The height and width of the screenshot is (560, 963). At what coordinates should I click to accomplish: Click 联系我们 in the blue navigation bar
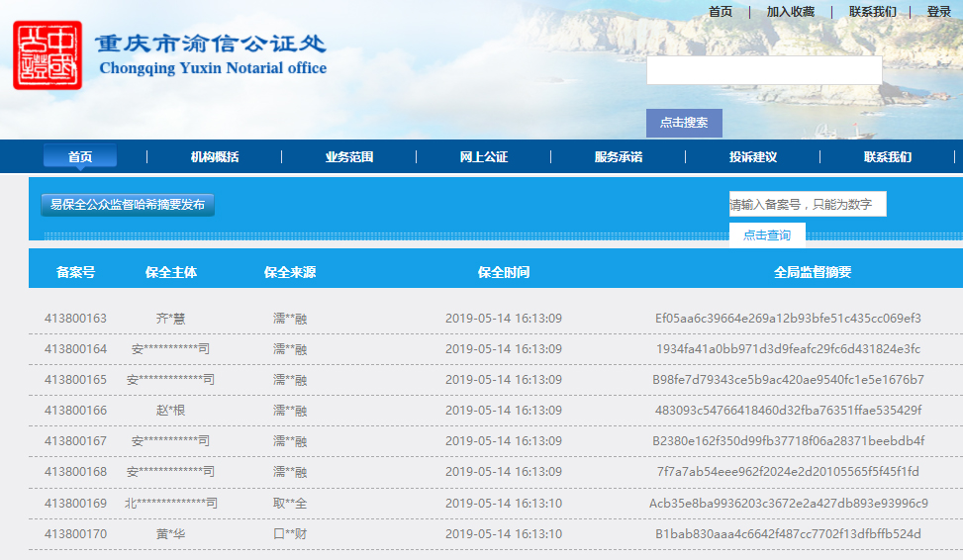click(887, 156)
